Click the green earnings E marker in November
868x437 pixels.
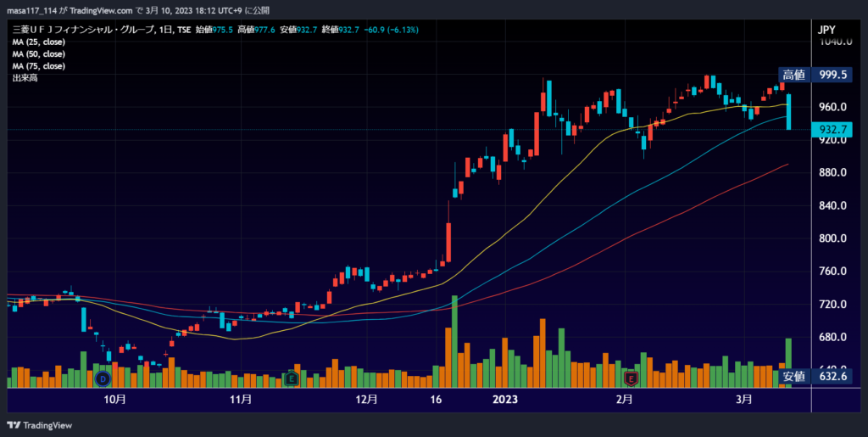pos(291,379)
